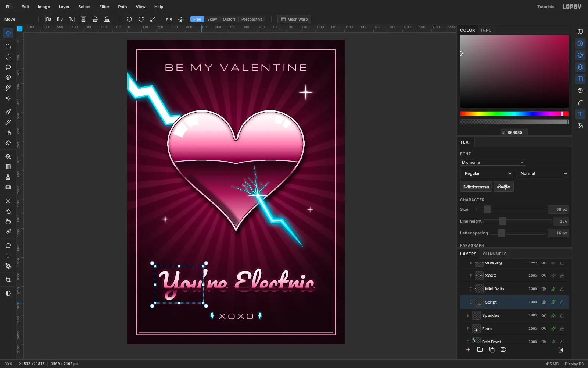Select the Eraser tool

pyautogui.click(x=8, y=143)
